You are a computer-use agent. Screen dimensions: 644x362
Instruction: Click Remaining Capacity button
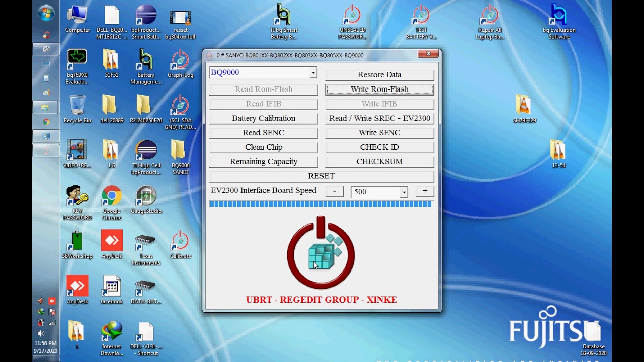[264, 162]
